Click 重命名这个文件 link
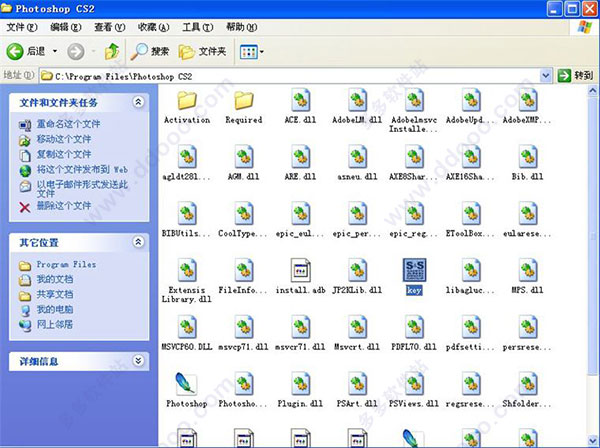The image size is (600, 448). [x=68, y=124]
